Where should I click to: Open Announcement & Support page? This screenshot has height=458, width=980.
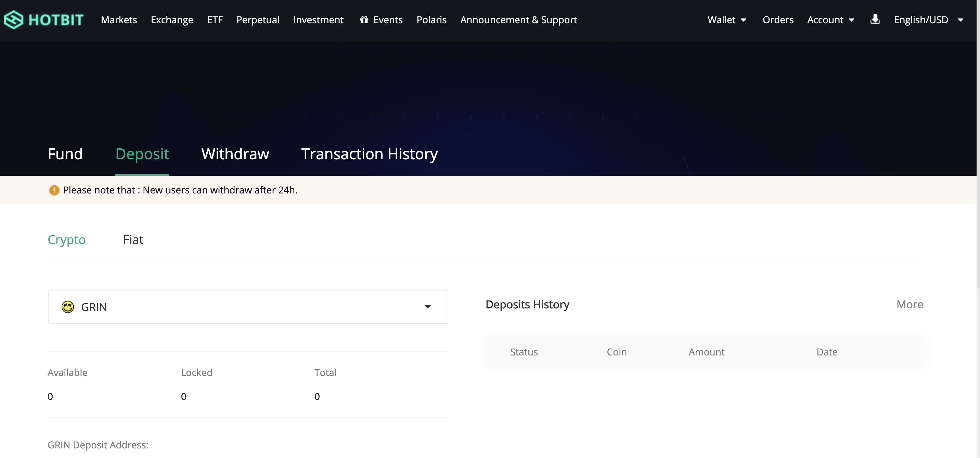[518, 20]
